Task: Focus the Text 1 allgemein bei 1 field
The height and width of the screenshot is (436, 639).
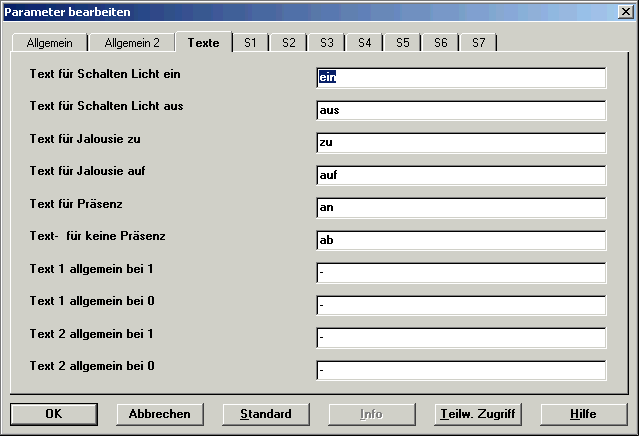Action: pos(461,273)
